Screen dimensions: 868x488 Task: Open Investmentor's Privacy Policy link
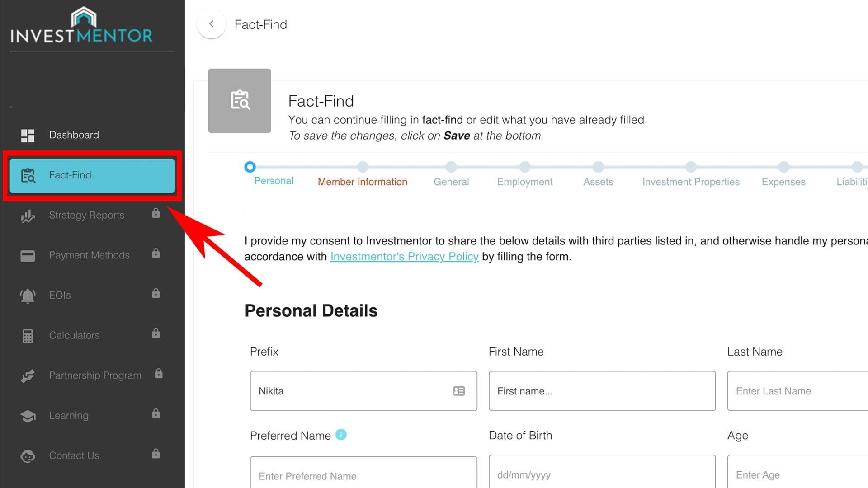404,257
